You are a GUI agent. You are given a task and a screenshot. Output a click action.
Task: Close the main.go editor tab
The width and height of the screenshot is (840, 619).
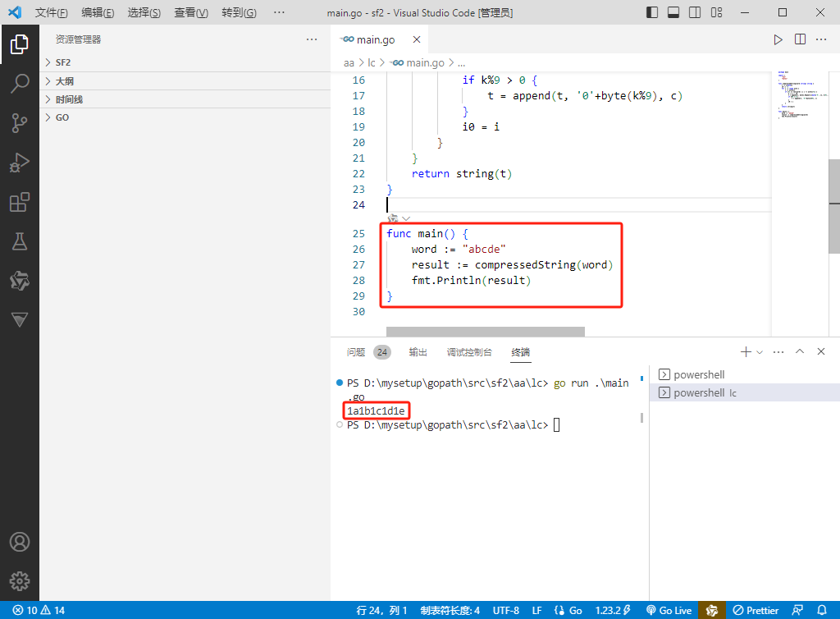tap(417, 39)
